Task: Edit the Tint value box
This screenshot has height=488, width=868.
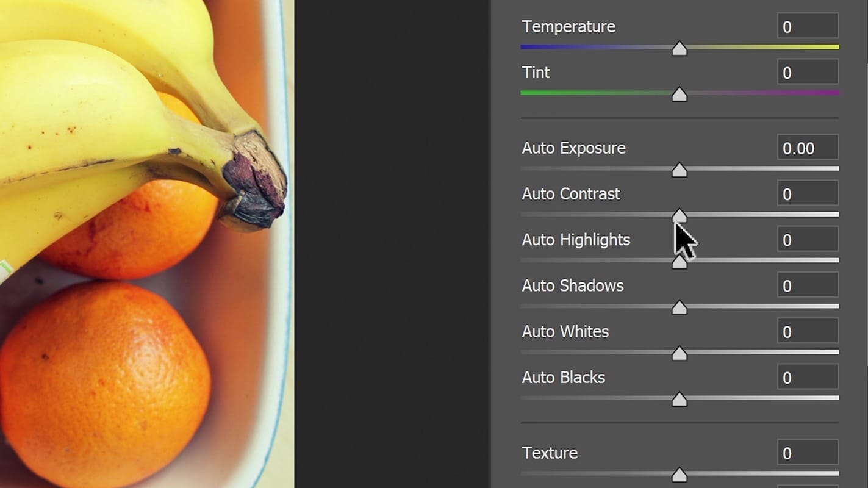Action: coord(807,71)
